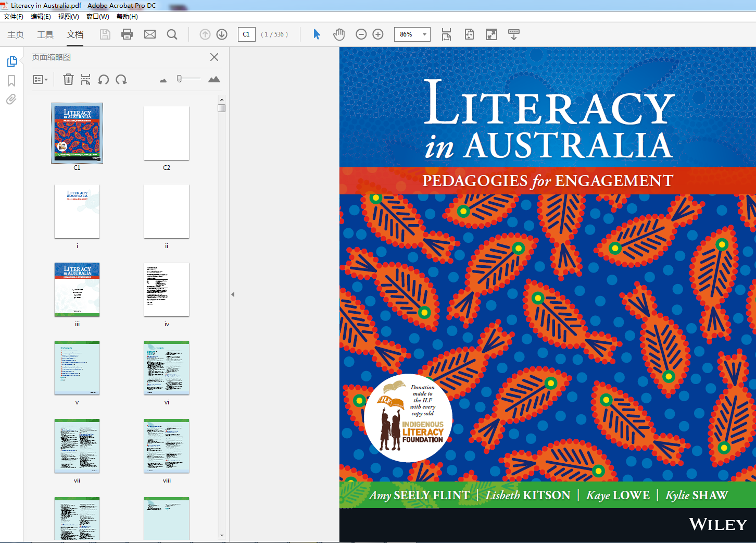756x543 pixels.
Task: Reduce thumbnail size small mountain icon
Action: (163, 80)
